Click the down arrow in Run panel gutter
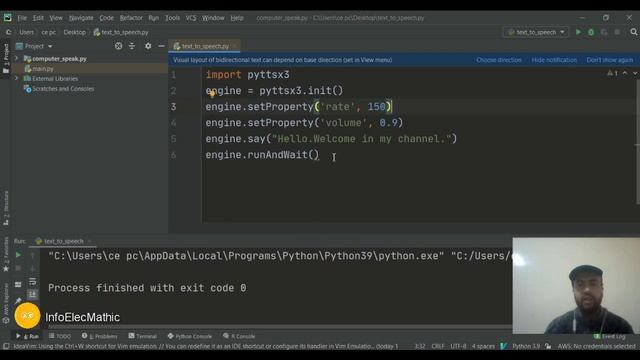The image size is (640, 360). click(x=32, y=269)
